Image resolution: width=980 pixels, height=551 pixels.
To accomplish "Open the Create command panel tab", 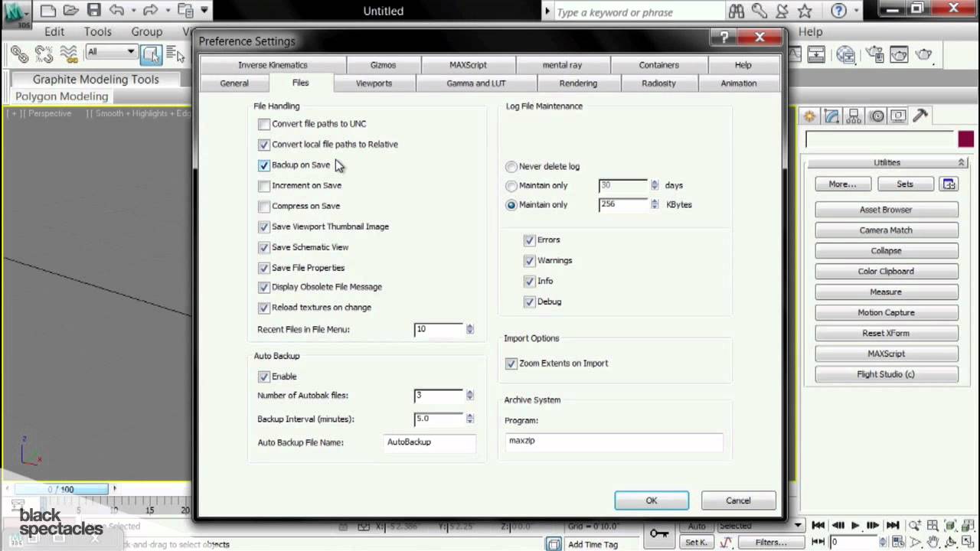I will tap(809, 116).
